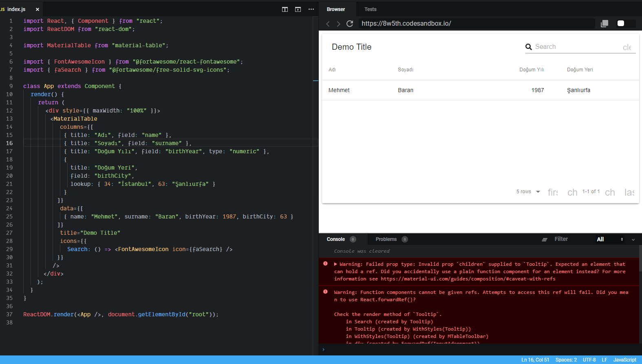Sort by the Adı column header
Viewport: 642px width, 364px height.
[x=332, y=70]
